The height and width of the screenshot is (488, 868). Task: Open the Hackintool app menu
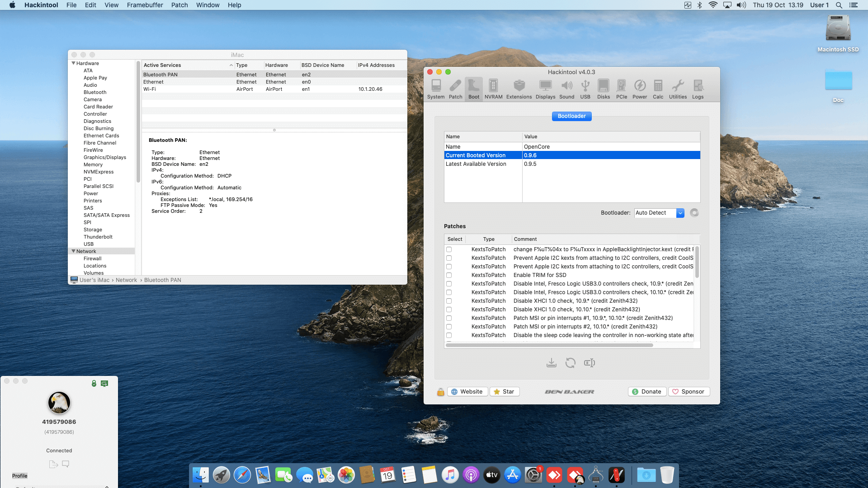[41, 5]
